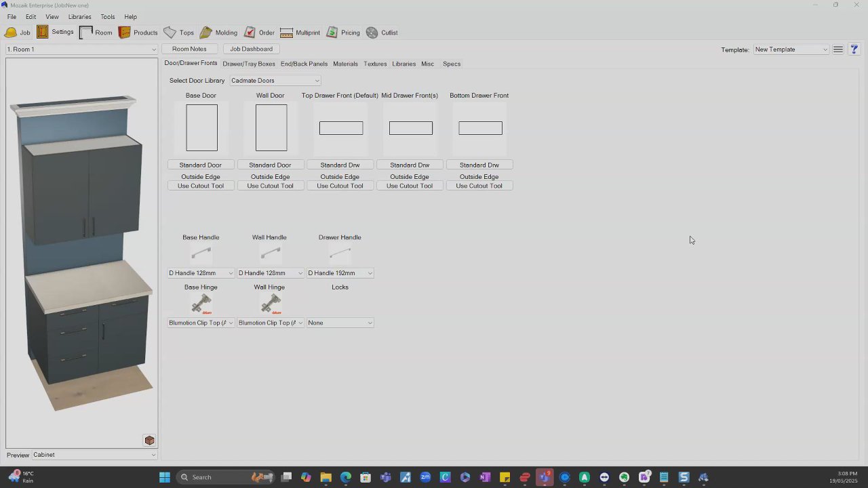Select the Settings toolbar icon
The width and height of the screenshot is (868, 488).
pyautogui.click(x=43, y=32)
